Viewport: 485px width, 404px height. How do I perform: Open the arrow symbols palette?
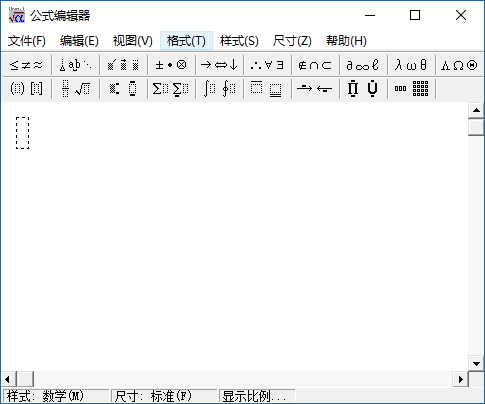(219, 65)
